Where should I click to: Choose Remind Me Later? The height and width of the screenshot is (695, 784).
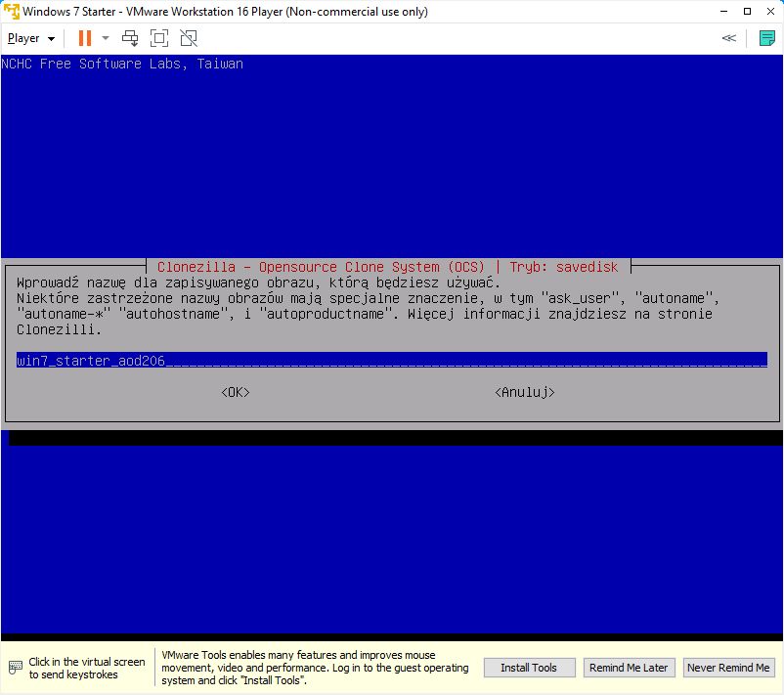[628, 668]
